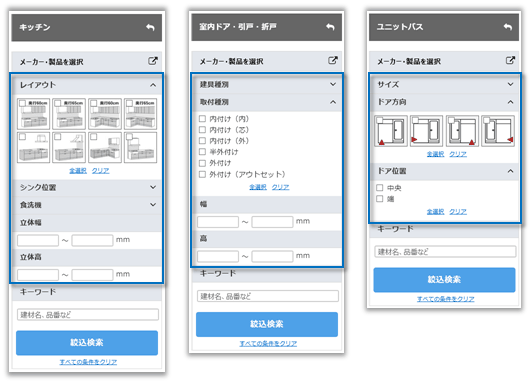The width and height of the screenshot is (531, 383).
Task: Collapse the レイアウト section
Action: tap(87, 85)
